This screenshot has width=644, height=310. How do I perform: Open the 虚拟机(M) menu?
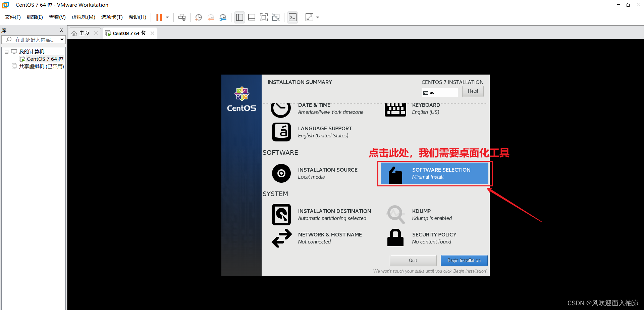pos(84,17)
